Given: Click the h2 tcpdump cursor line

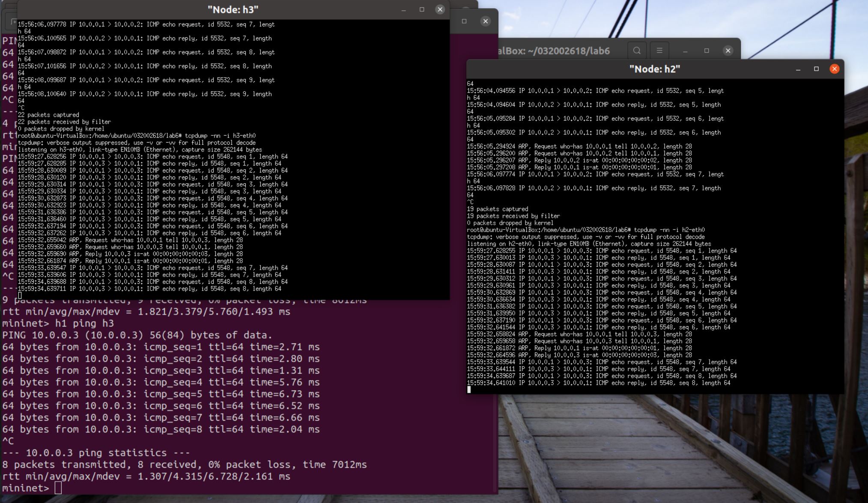Looking at the screenshot, I should [469, 390].
